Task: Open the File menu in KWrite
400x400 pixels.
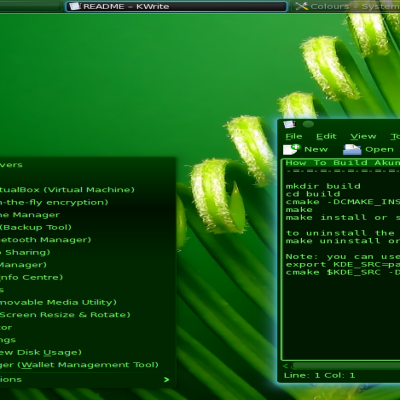Action: point(294,136)
